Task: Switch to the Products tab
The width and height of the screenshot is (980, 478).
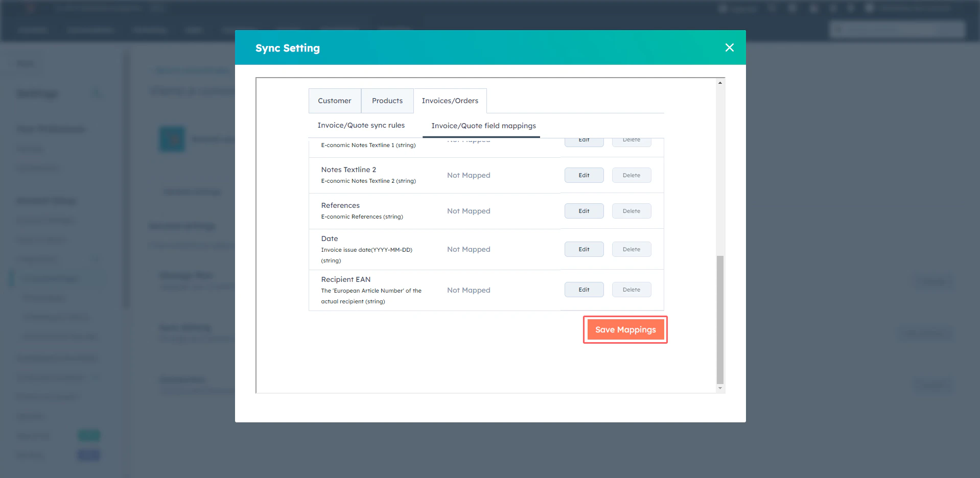Action: pos(387,101)
